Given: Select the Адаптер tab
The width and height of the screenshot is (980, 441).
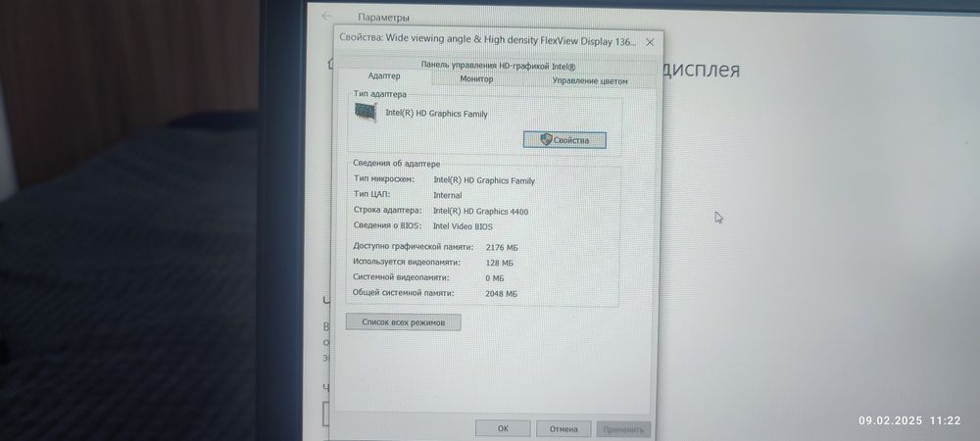Looking at the screenshot, I should click(x=384, y=76).
